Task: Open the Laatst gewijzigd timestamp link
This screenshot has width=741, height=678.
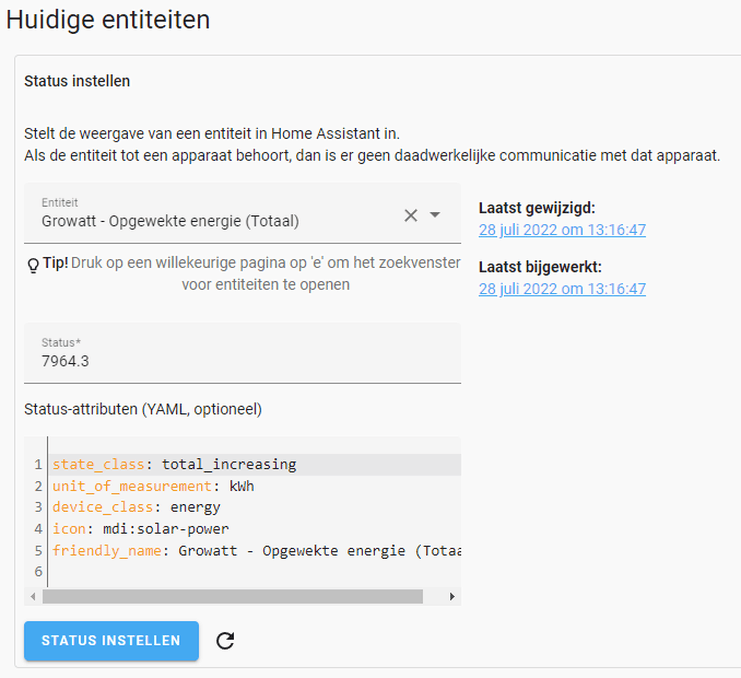Action: [x=562, y=230]
